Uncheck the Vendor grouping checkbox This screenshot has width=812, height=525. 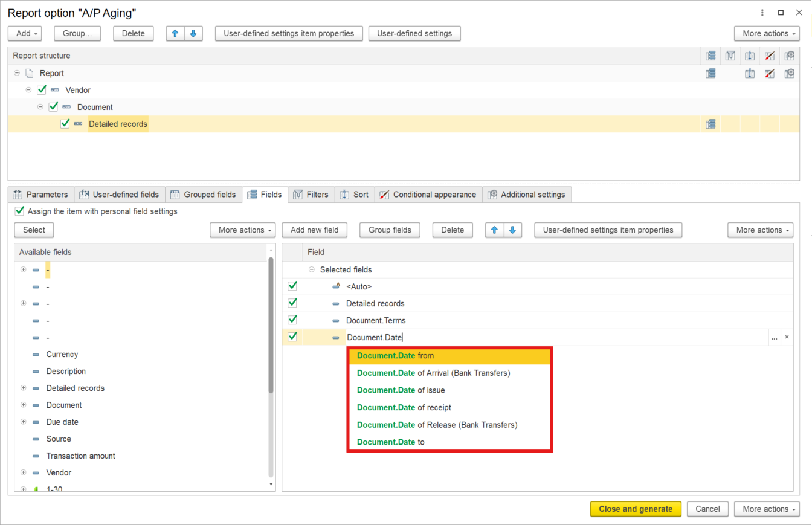point(42,90)
